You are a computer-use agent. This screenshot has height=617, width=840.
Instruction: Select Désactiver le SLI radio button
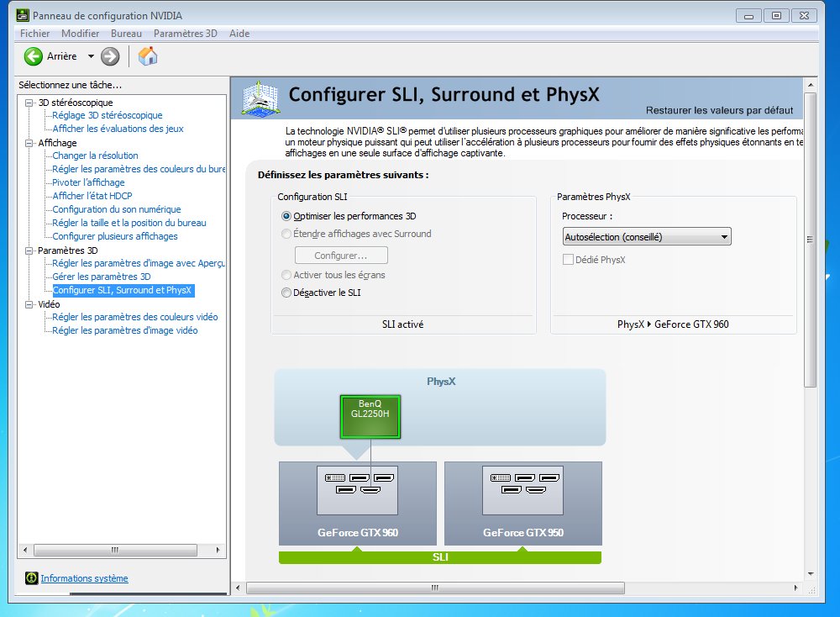click(x=286, y=293)
